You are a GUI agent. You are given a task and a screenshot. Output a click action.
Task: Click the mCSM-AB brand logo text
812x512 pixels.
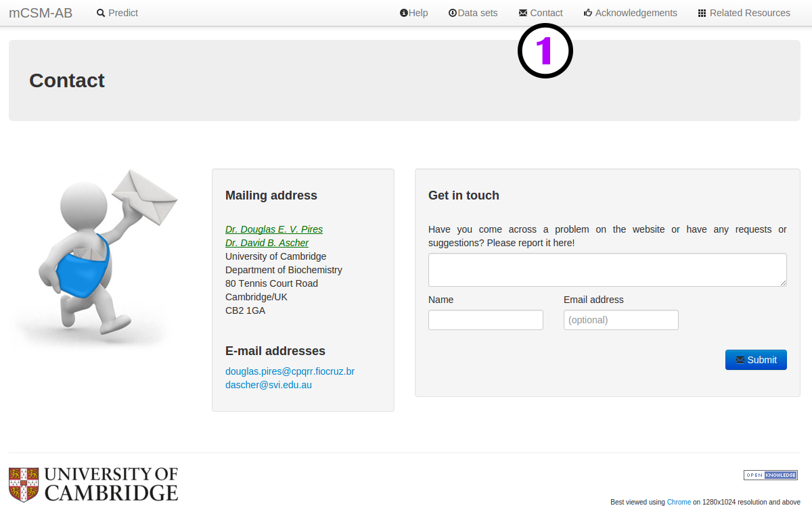click(41, 13)
